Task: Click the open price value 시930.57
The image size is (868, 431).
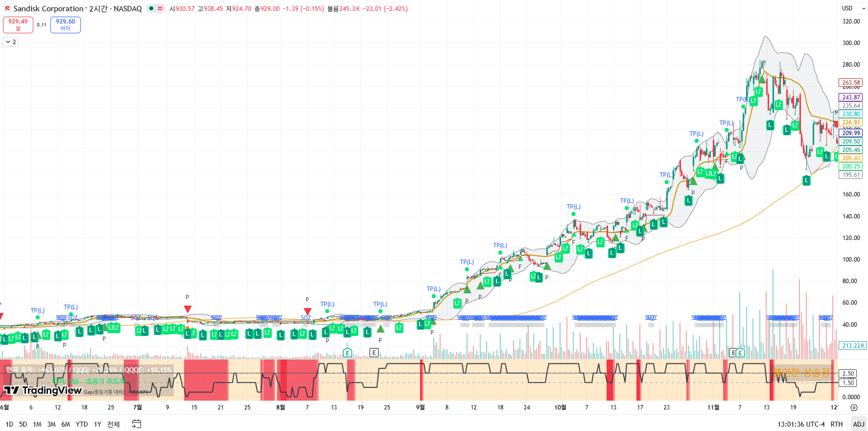Action: 182,9
